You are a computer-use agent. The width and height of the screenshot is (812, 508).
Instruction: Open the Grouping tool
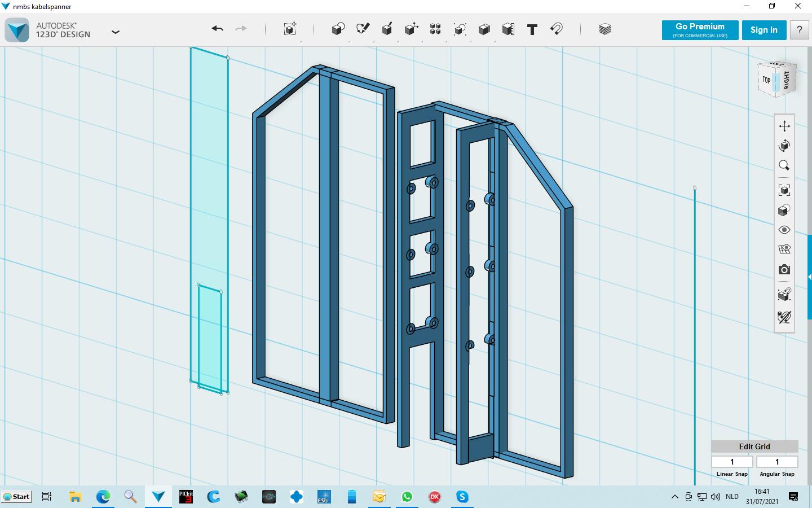(460, 29)
